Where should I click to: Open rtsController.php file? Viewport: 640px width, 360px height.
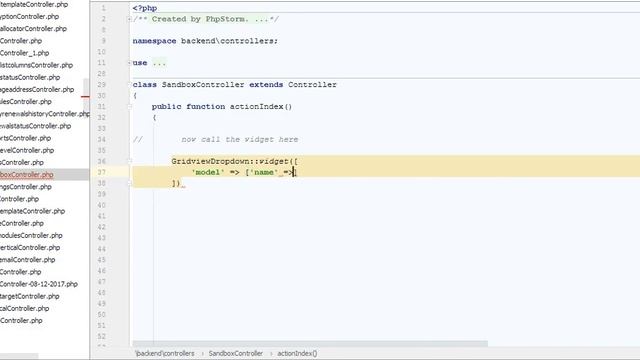click(x=26, y=138)
